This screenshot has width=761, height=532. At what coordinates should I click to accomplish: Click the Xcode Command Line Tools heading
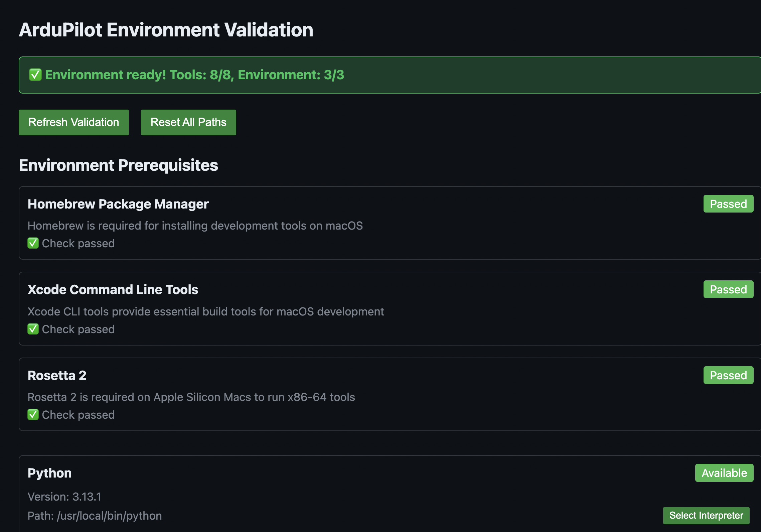pos(113,289)
